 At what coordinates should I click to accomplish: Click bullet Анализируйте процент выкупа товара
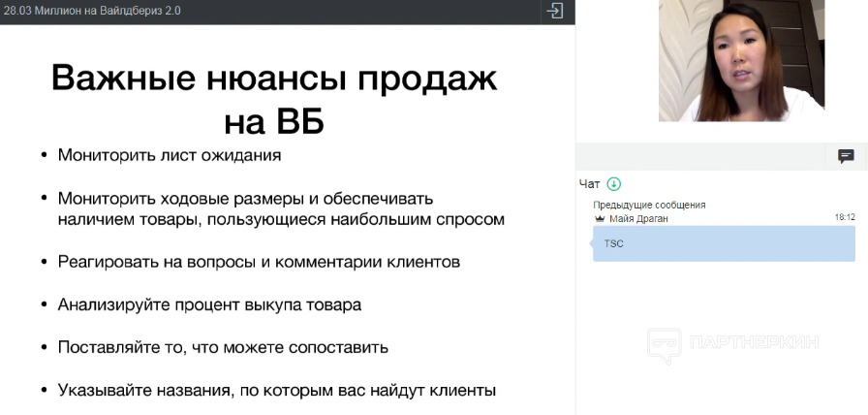(209, 304)
